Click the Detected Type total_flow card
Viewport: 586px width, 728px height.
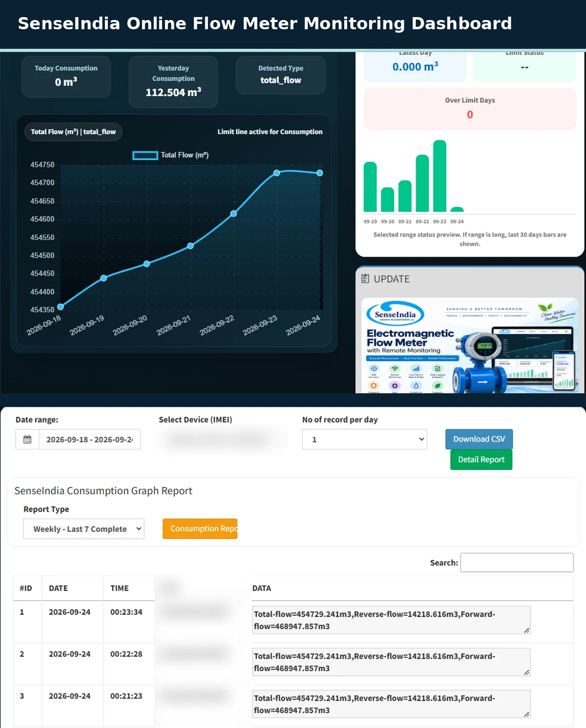coord(281,75)
